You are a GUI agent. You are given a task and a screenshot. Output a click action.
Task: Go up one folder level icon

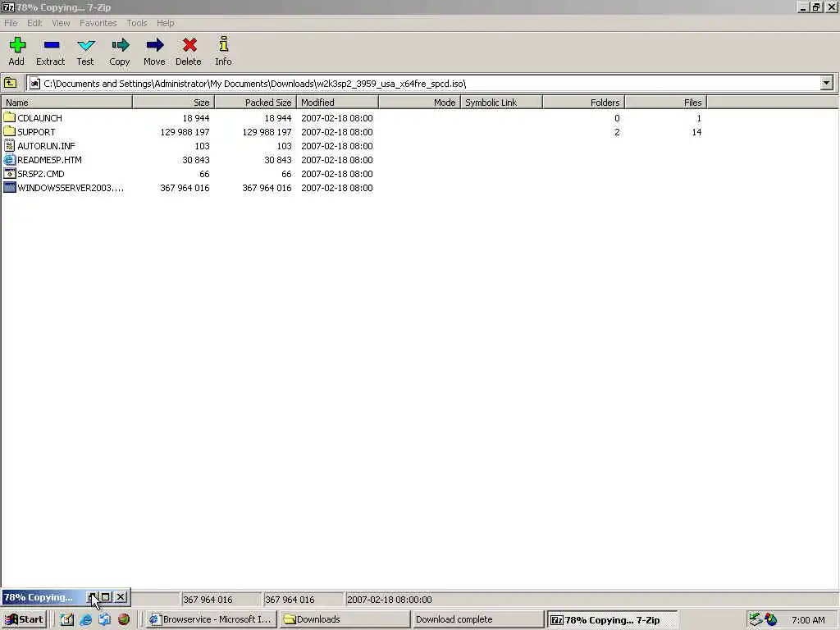pos(10,83)
